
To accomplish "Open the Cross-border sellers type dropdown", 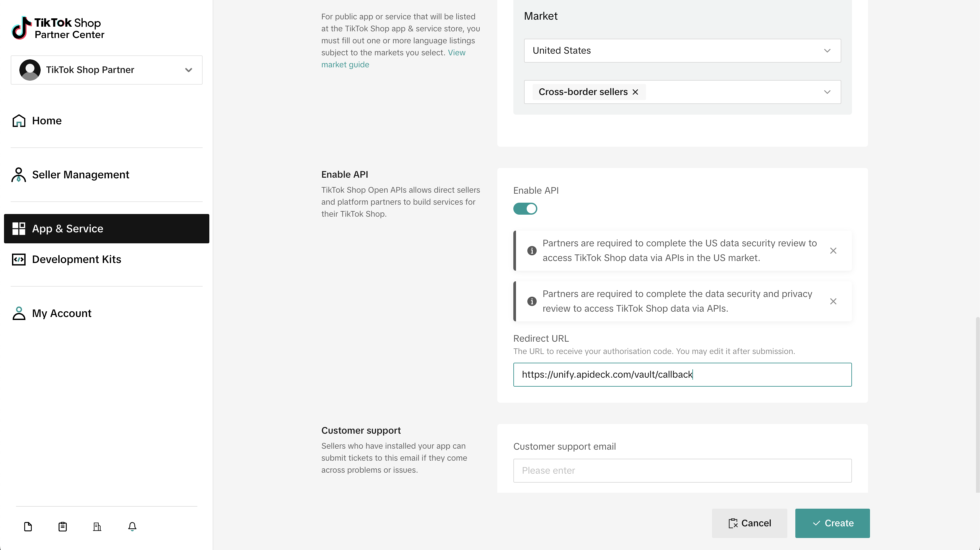I will [682, 92].
